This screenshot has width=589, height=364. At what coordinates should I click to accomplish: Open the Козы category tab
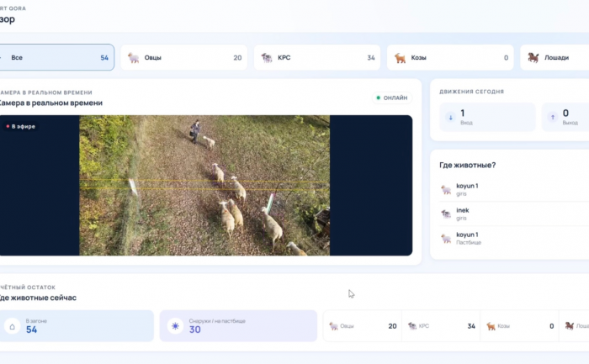(x=450, y=57)
